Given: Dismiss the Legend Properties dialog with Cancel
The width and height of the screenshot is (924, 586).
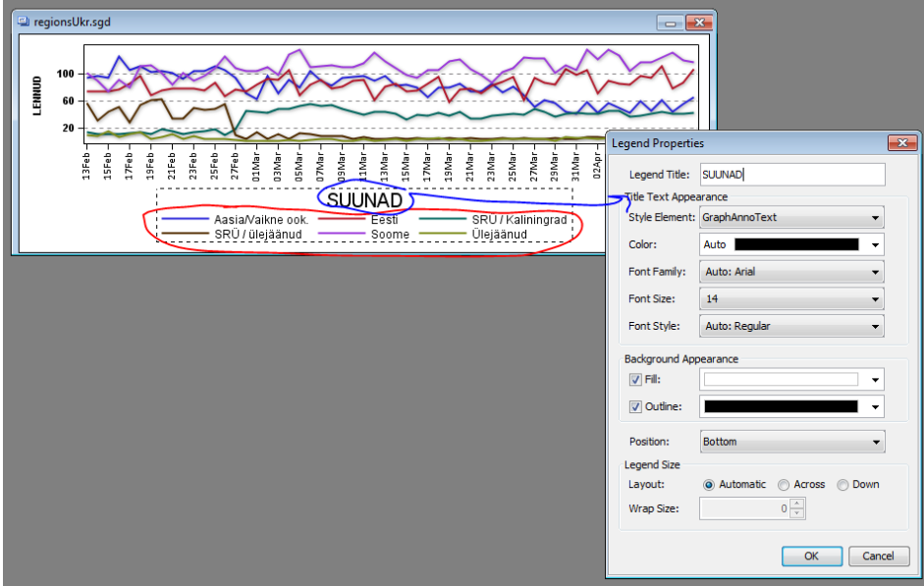Looking at the screenshot, I should (879, 556).
